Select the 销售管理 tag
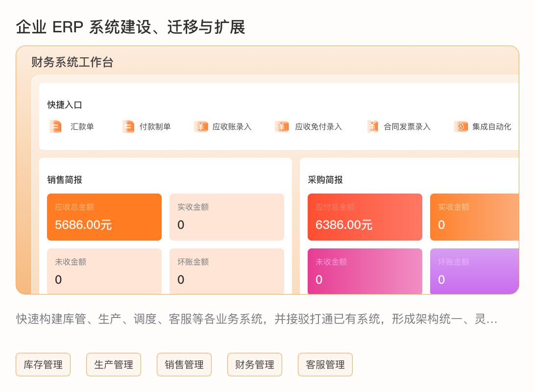Screen dimensions: 535x392 point(184,365)
